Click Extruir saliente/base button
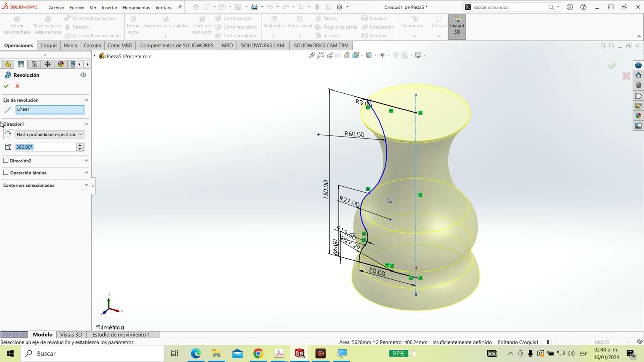The width and height of the screenshot is (644, 362). click(17, 25)
